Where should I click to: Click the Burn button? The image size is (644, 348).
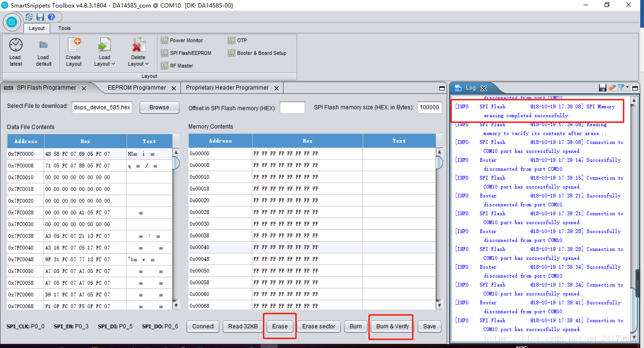pyautogui.click(x=356, y=326)
